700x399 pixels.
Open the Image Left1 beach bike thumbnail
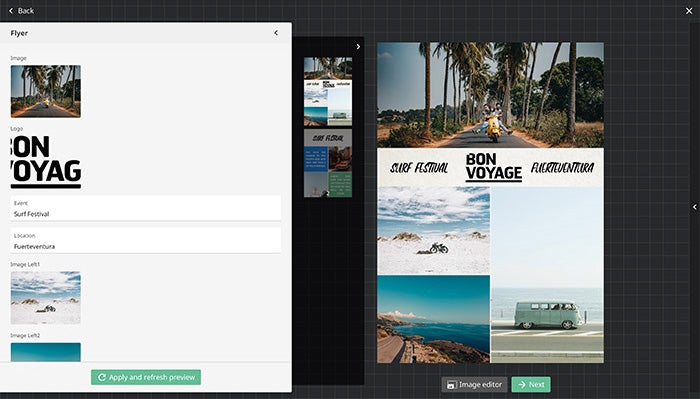[46, 298]
